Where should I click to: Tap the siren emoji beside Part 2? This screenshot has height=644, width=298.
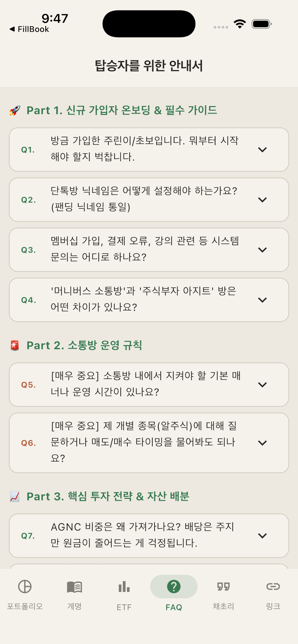point(15,345)
